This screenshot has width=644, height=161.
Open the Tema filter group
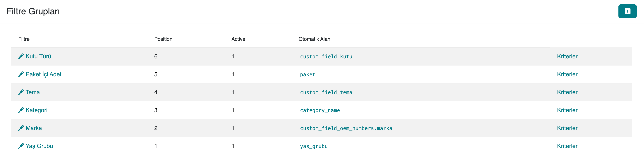pos(33,92)
